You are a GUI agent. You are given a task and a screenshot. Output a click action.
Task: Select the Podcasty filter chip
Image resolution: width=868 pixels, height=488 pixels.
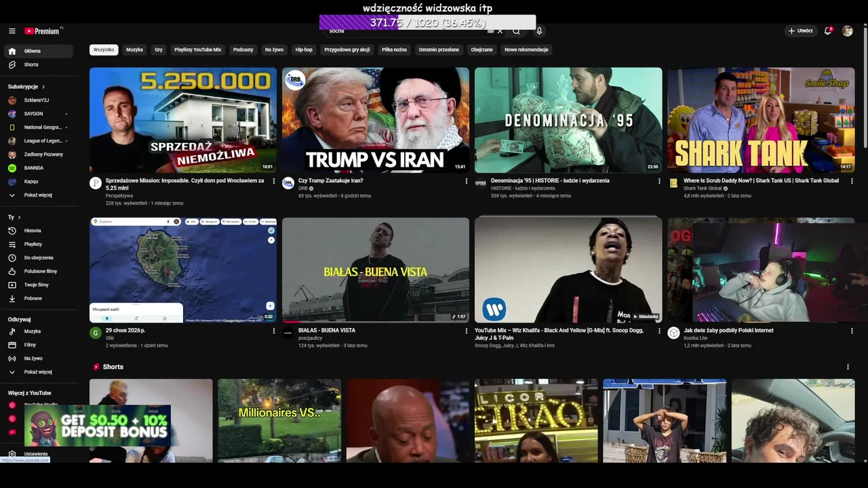click(x=243, y=49)
